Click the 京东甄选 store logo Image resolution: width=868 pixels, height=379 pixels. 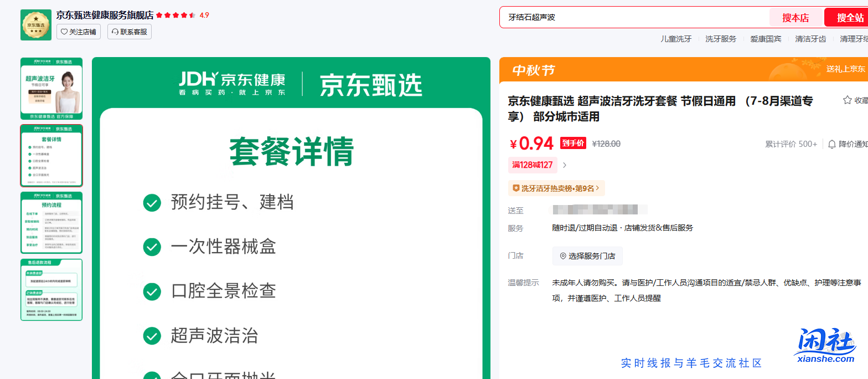pos(36,25)
